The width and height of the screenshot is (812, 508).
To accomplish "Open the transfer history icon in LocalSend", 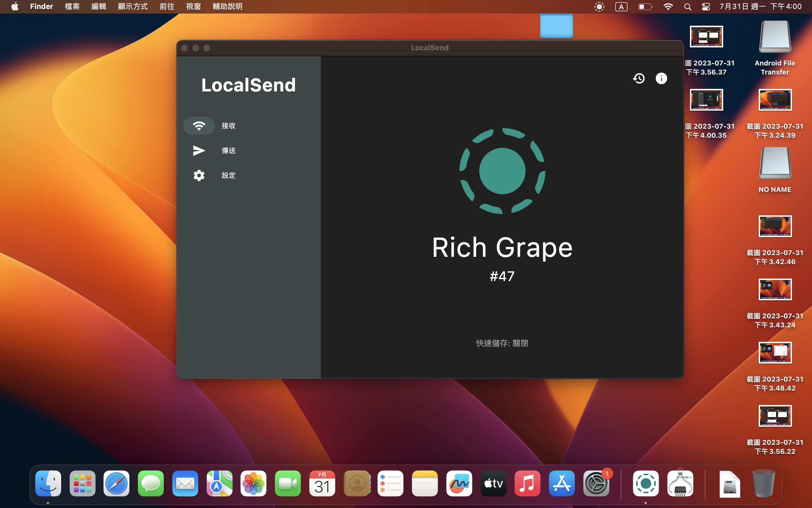I will click(639, 79).
